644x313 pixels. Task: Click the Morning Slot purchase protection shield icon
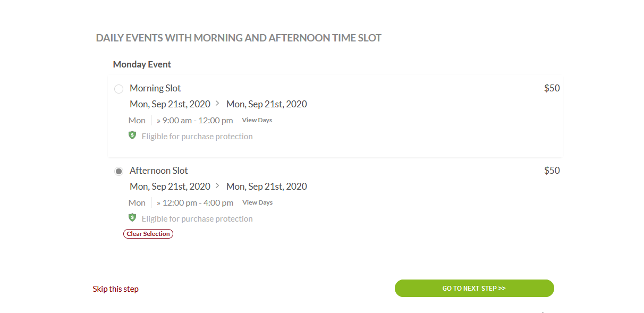(132, 136)
